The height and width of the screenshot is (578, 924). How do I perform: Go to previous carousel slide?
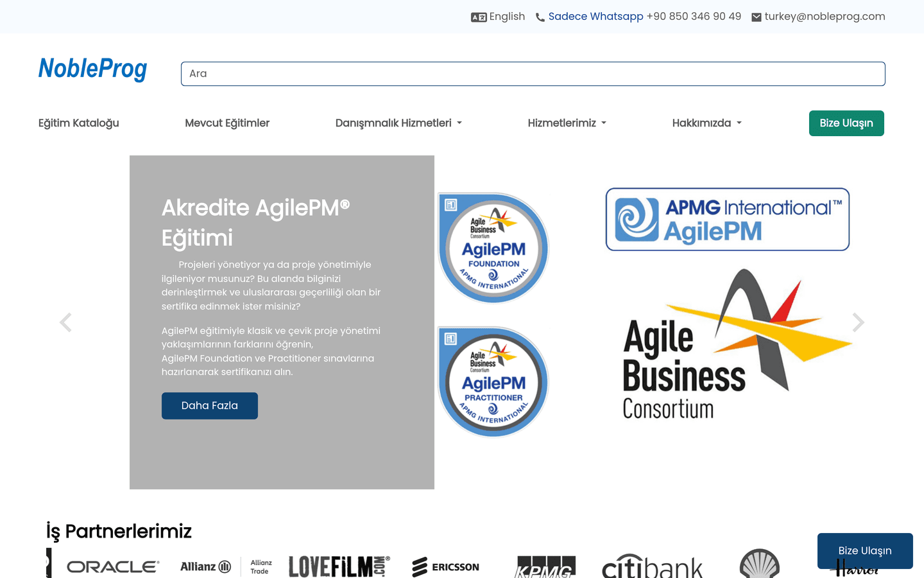tap(65, 322)
